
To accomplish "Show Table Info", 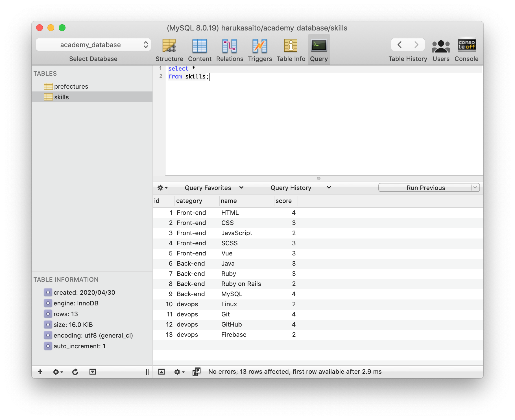I will tap(291, 49).
